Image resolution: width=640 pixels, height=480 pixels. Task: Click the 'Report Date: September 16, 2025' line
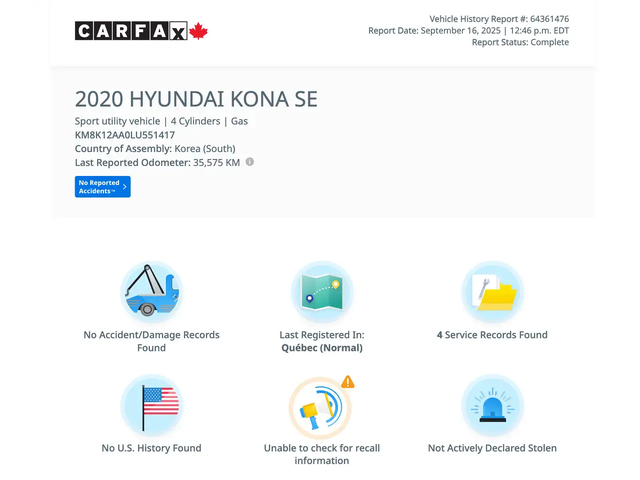(469, 31)
